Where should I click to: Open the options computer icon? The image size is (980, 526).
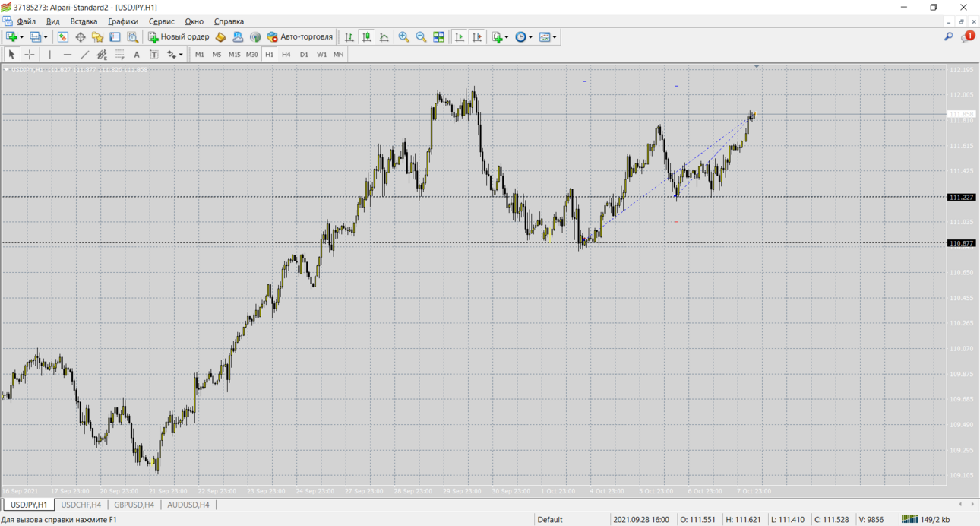click(238, 36)
